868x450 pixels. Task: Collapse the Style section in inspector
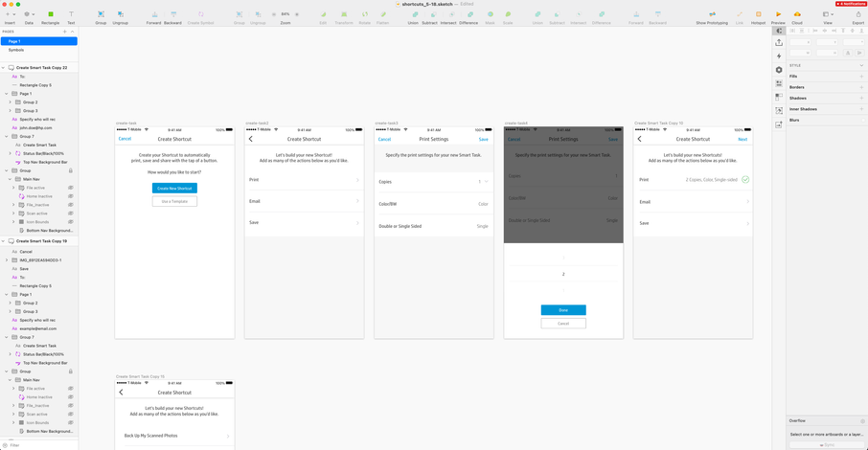861,65
